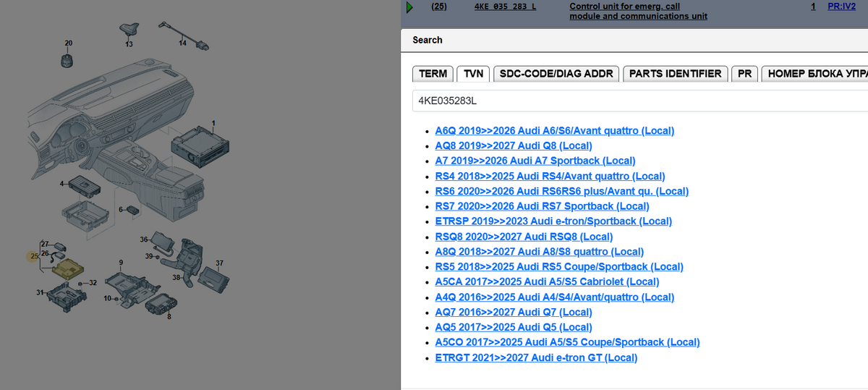Open A8Q Audi A8/S8 quattro link
The height and width of the screenshot is (390, 868).
540,252
